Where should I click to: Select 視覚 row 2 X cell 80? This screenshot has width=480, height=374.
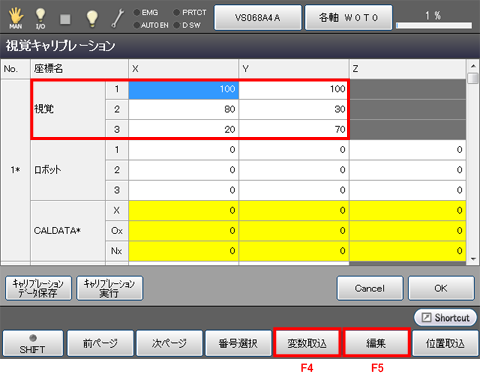(184, 109)
